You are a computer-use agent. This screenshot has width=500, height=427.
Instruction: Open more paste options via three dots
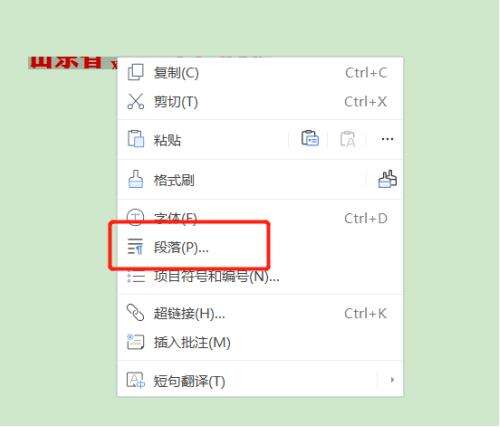pos(387,139)
